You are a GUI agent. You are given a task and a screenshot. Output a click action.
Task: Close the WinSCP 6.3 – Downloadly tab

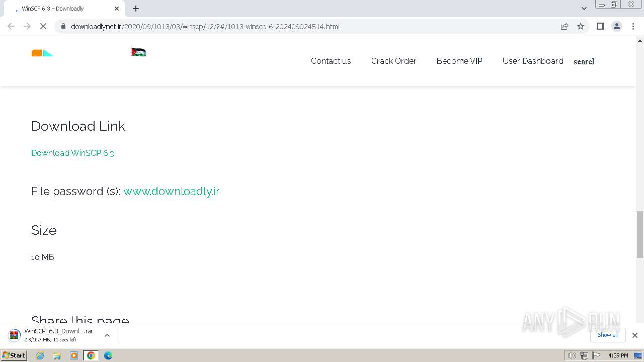click(x=117, y=9)
